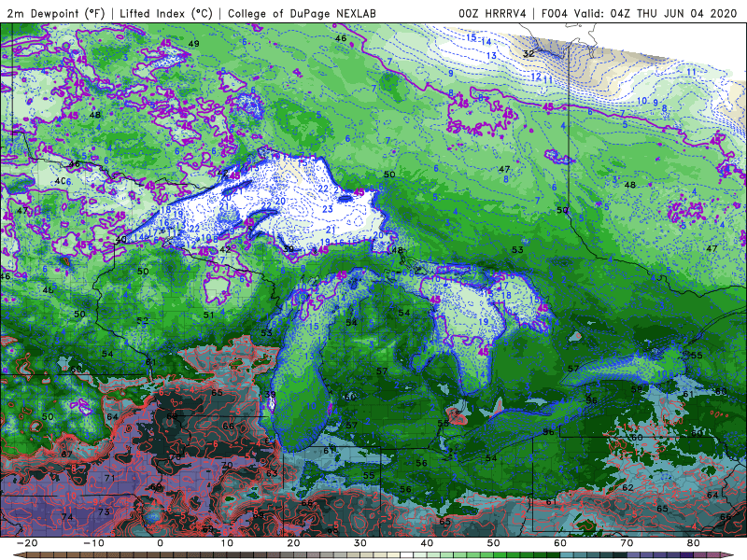Click the dewpoint value 49 on the map
Image resolution: width=747 pixels, height=560 pixels.
(193, 44)
